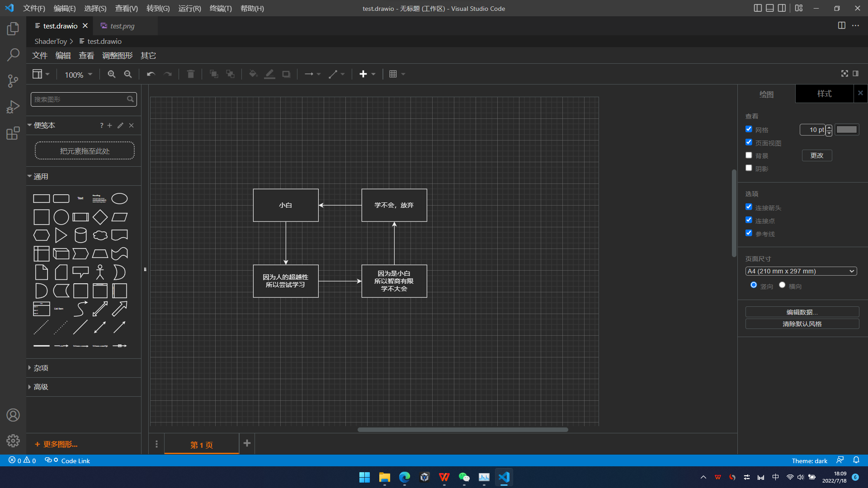
Task: Pick the cylinder shape from the shapes palette
Action: pyautogui.click(x=80, y=235)
